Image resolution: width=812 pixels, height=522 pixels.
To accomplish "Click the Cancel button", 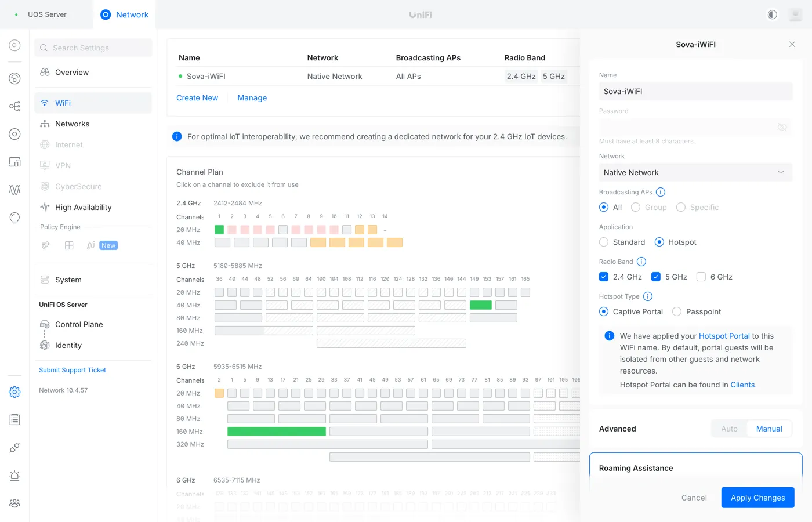I will click(694, 498).
